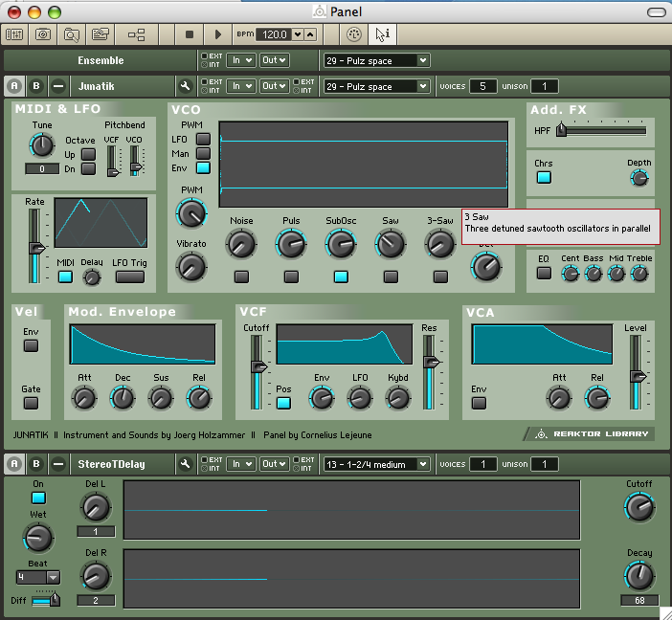Click the VCA Level slider
Viewport: 672px width, 620px height.
point(637,372)
